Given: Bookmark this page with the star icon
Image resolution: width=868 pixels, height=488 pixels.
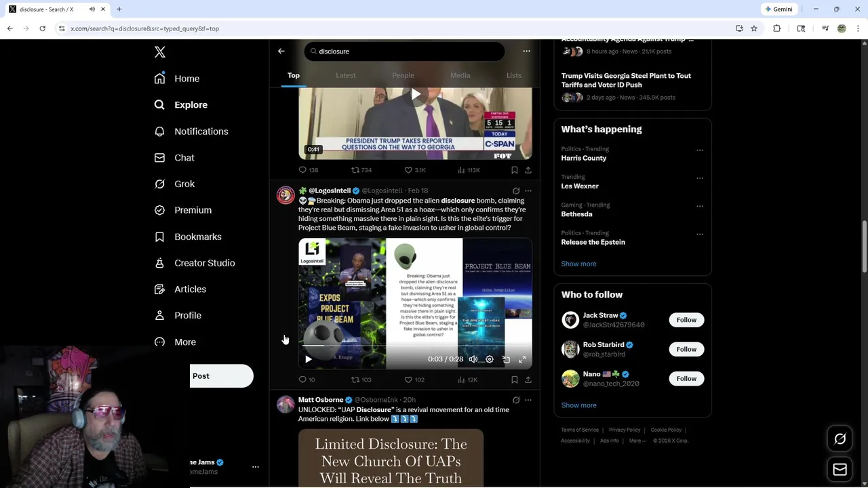Looking at the screenshot, I should tap(754, 28).
